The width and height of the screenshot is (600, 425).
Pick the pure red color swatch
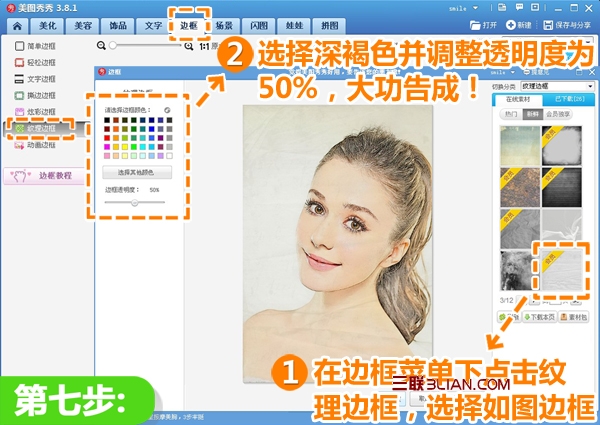click(107, 138)
